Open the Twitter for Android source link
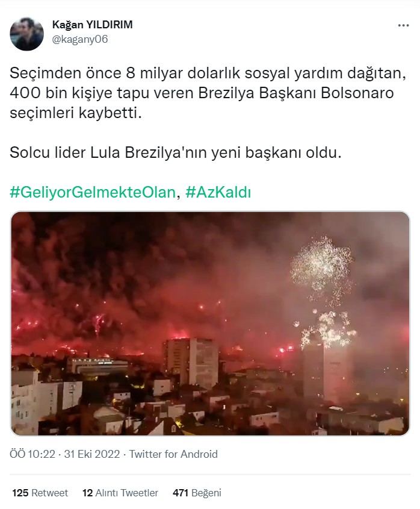Image resolution: width=420 pixels, height=509 pixels. (173, 454)
